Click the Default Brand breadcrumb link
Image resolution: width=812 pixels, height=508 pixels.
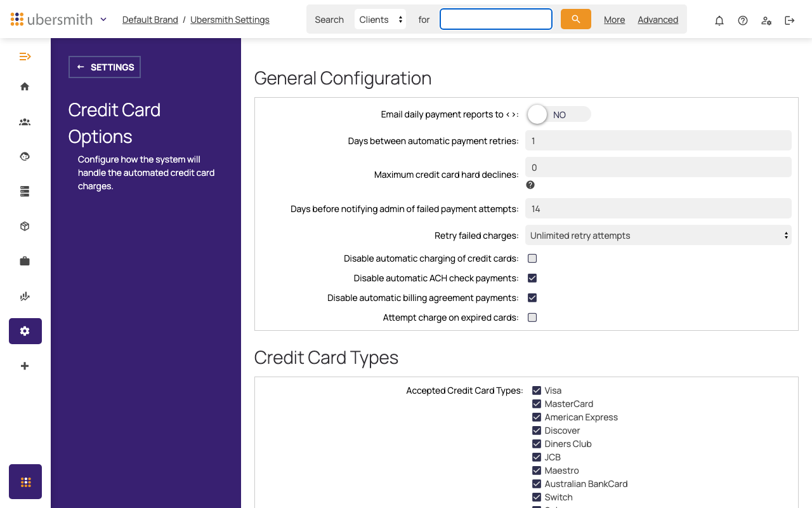click(x=150, y=20)
